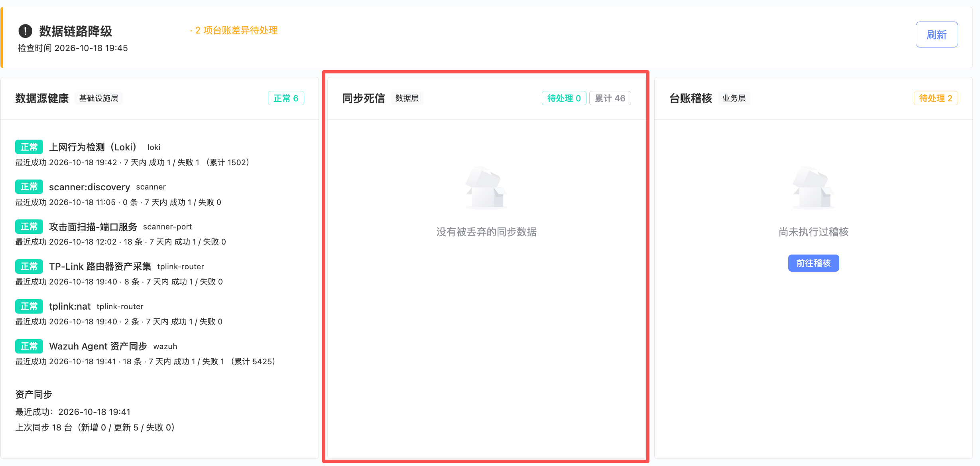Click the scanner identifier next to scanner:discovery

[x=151, y=187]
